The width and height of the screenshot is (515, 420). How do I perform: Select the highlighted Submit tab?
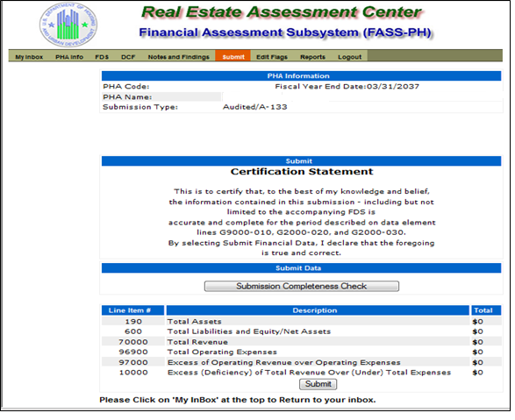tap(233, 56)
